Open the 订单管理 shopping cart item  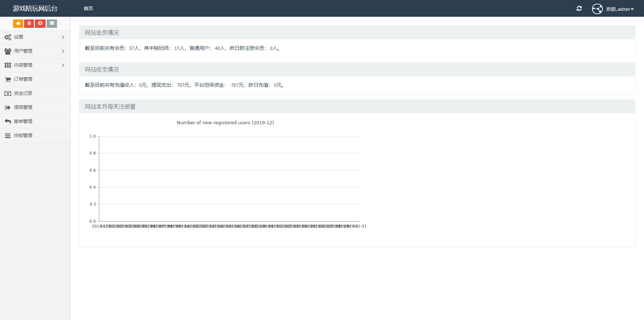pyautogui.click(x=35, y=79)
